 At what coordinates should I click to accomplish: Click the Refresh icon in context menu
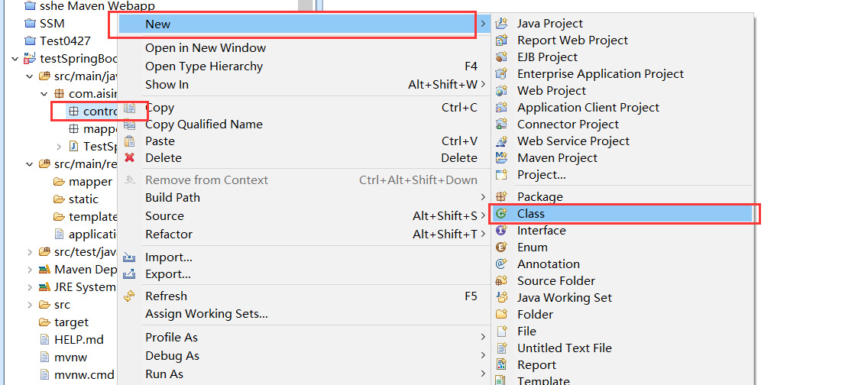[130, 296]
